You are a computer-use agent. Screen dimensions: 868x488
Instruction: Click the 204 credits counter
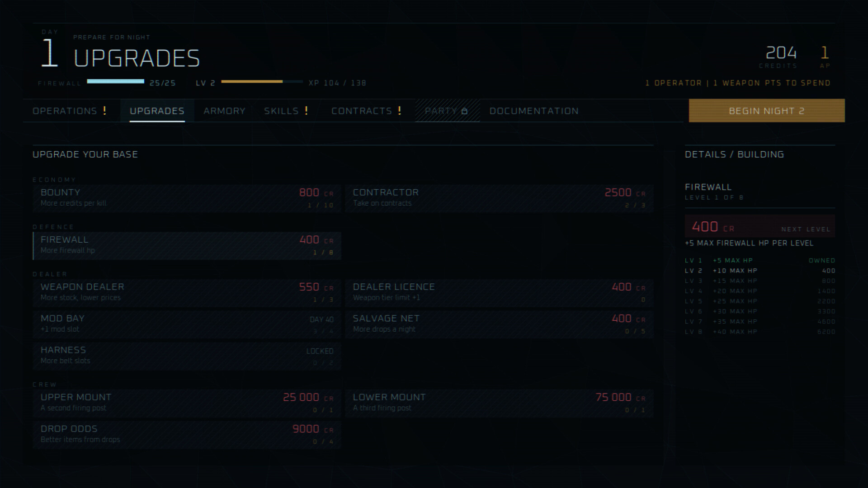tap(781, 53)
